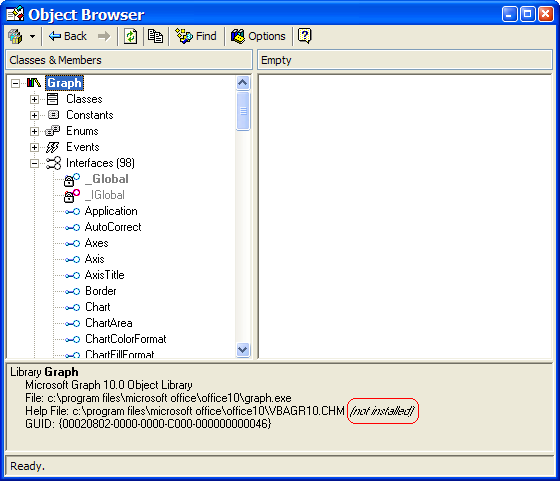Click the Copy to clipboard icon
This screenshot has height=481, width=560.
pyautogui.click(x=155, y=36)
